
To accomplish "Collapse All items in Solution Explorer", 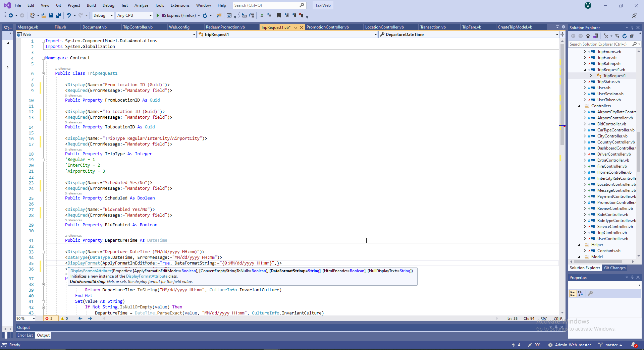I will click(x=632, y=36).
